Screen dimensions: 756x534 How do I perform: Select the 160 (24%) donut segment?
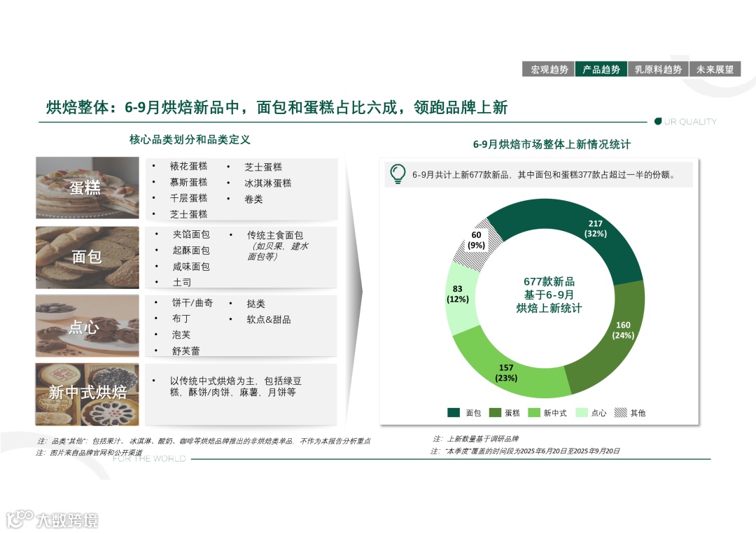point(623,330)
